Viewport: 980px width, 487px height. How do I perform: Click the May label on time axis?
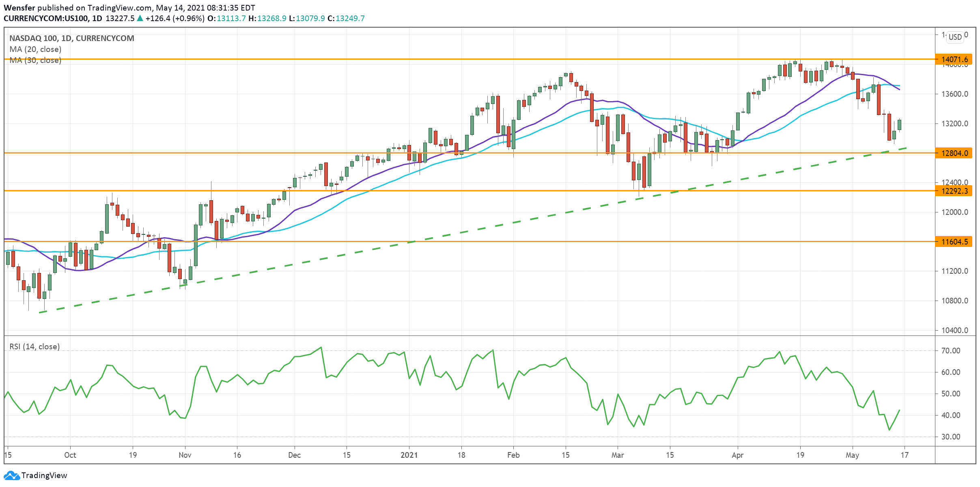[x=852, y=455]
